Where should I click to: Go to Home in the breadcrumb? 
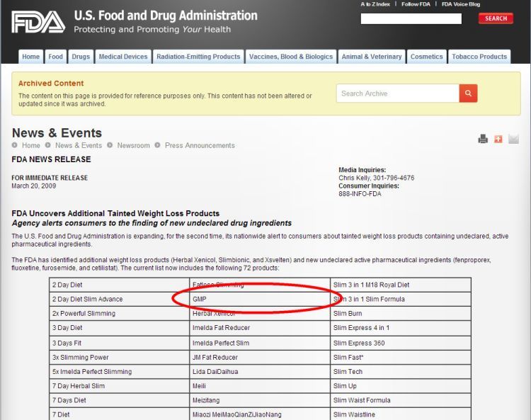tap(31, 145)
